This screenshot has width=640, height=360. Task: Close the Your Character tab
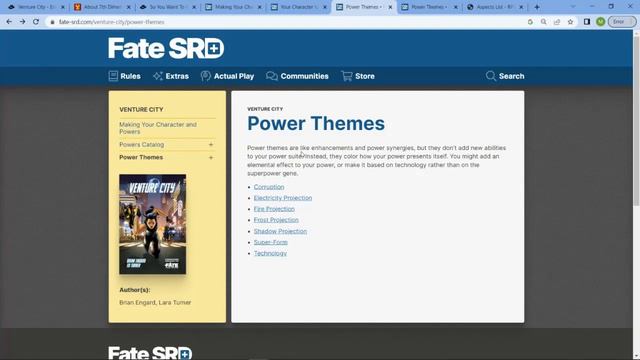(325, 7)
